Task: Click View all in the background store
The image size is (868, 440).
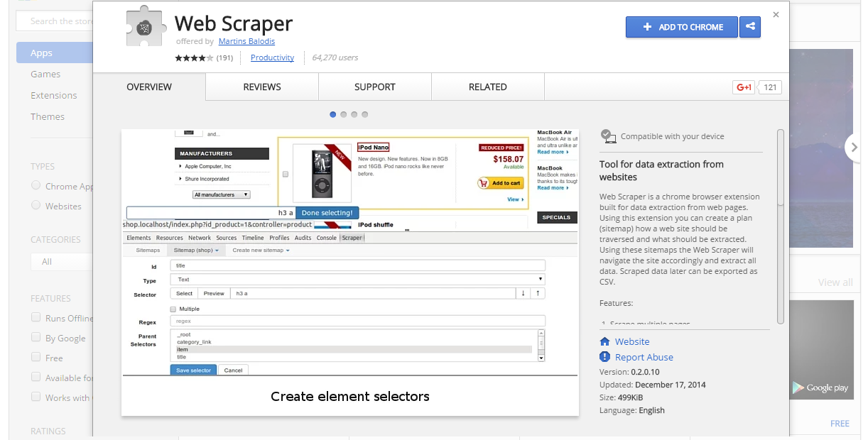Action: (835, 282)
